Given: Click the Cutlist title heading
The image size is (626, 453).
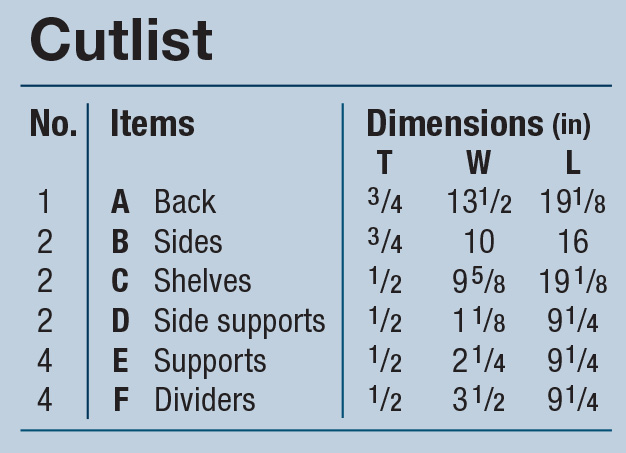Looking at the screenshot, I should click(121, 41).
